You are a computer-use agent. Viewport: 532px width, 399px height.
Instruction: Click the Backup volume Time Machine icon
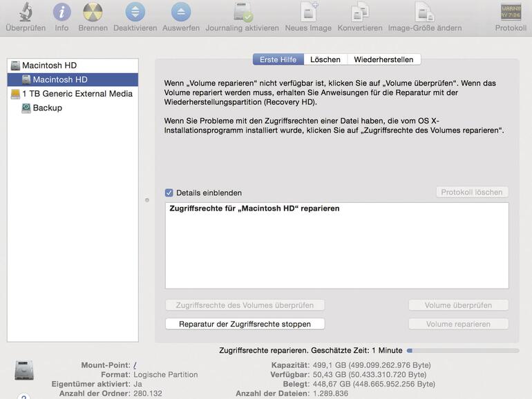click(x=26, y=108)
